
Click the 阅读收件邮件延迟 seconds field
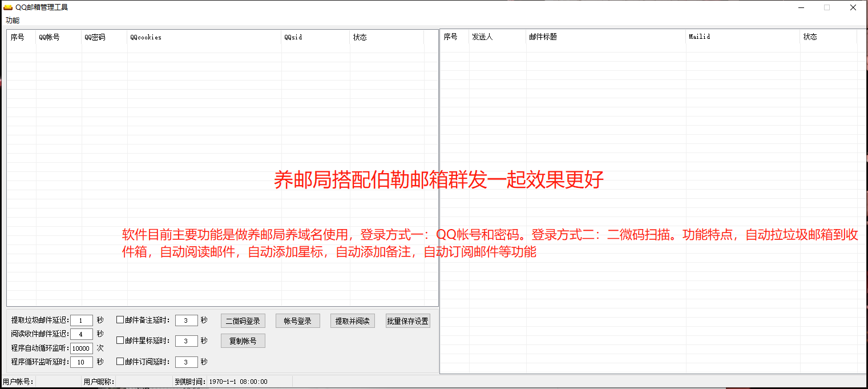pyautogui.click(x=82, y=334)
